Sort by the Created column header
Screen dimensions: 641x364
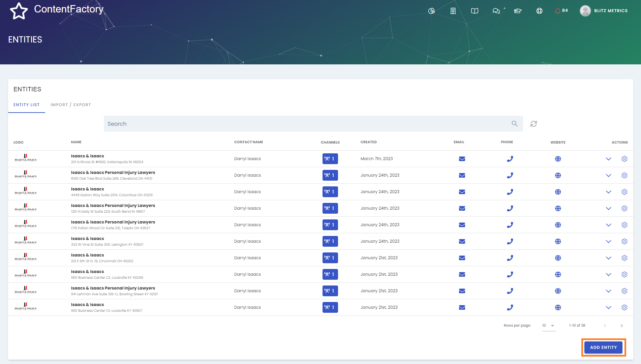click(x=368, y=142)
